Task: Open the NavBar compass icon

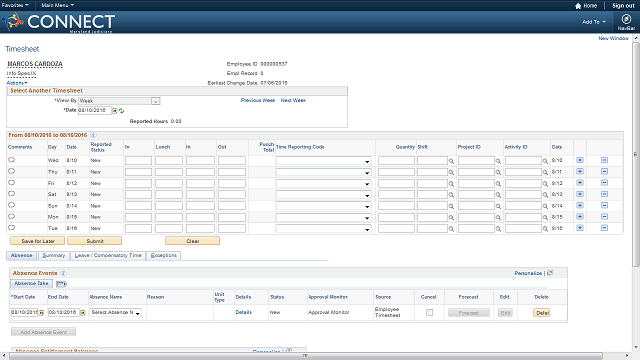Action: coord(626,19)
